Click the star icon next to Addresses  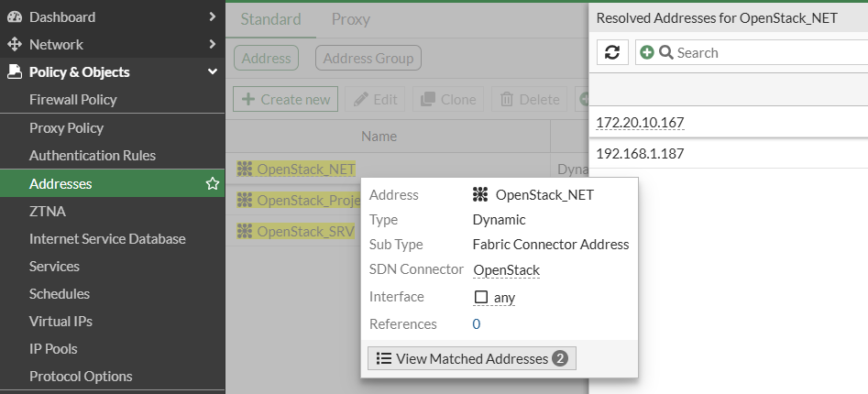click(x=213, y=184)
